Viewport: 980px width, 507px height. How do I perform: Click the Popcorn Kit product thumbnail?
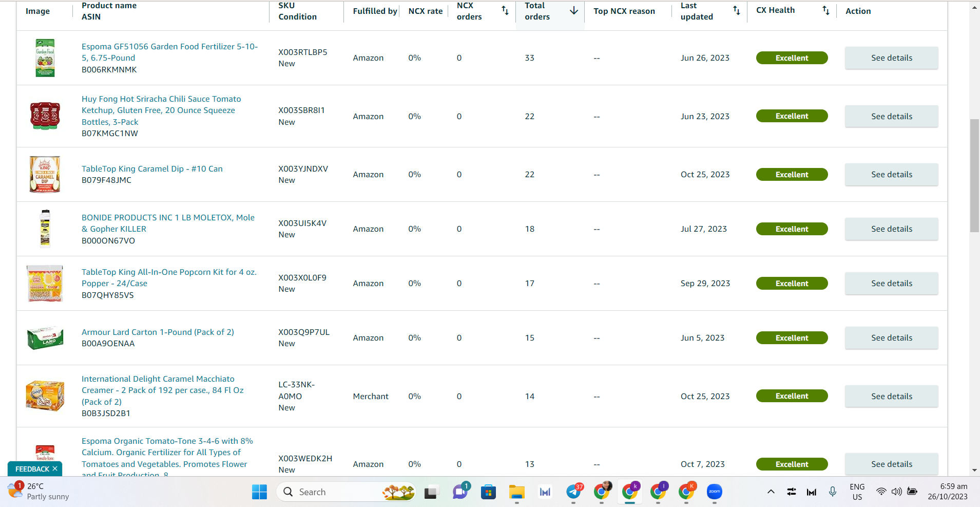coord(45,283)
